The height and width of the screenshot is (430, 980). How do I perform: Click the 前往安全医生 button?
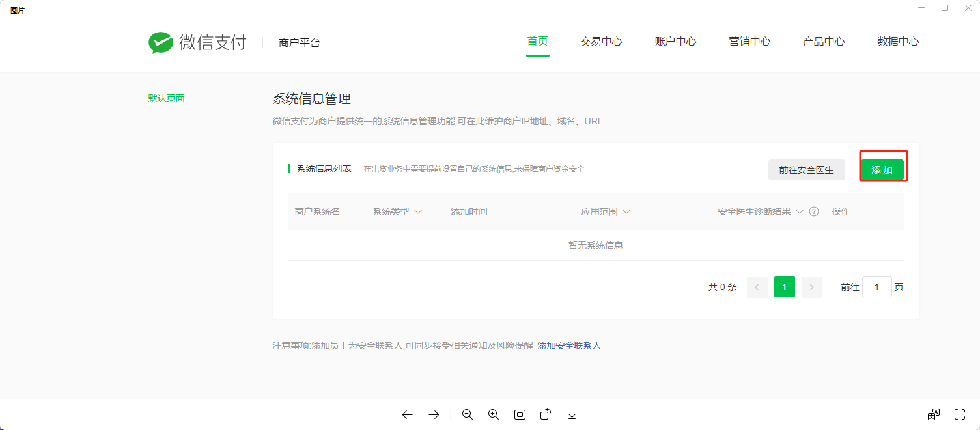point(806,170)
